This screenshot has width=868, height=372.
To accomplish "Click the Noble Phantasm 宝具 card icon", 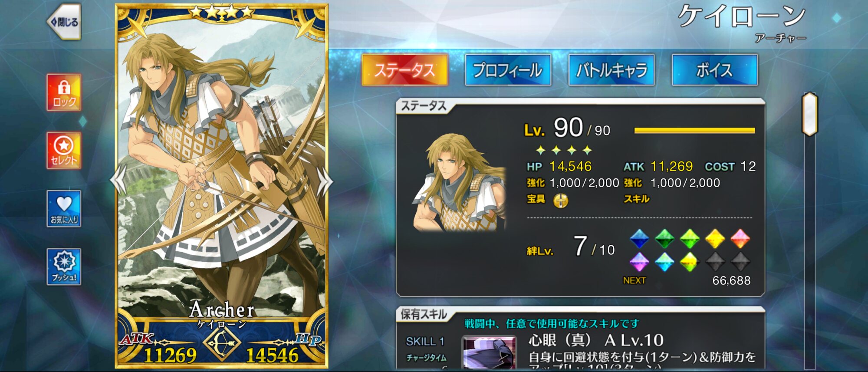I will pyautogui.click(x=561, y=200).
